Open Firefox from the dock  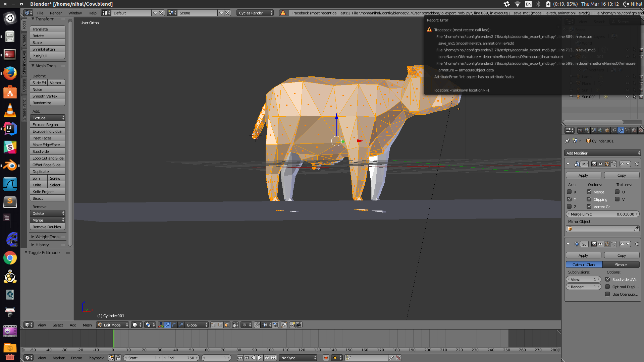tap(10, 73)
